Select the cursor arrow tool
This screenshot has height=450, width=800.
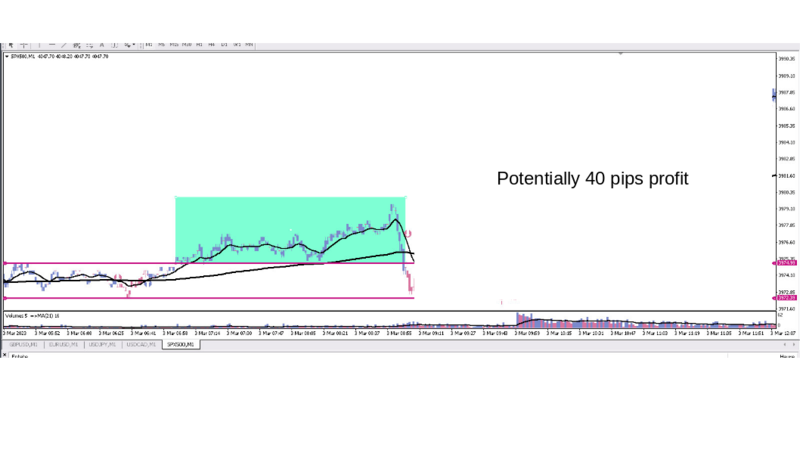pos(11,45)
